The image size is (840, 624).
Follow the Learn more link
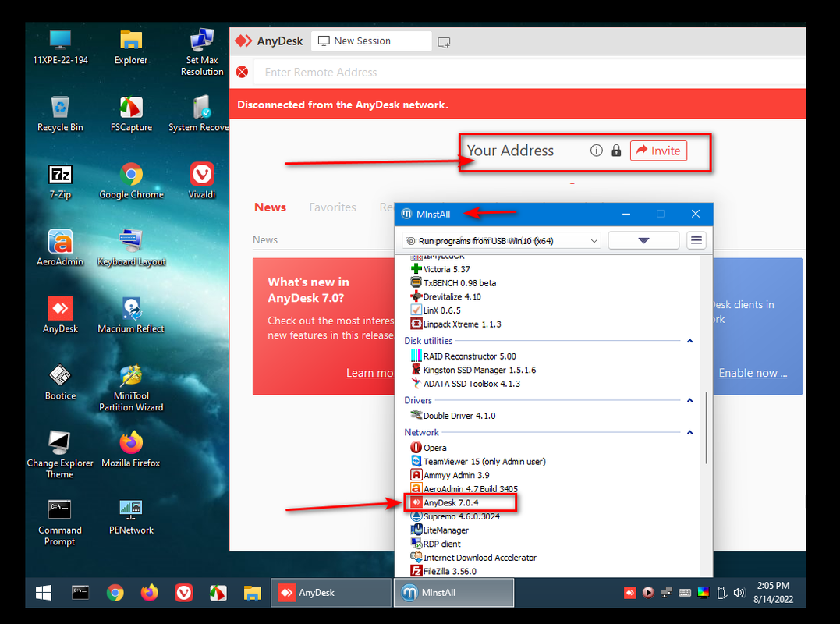370,373
